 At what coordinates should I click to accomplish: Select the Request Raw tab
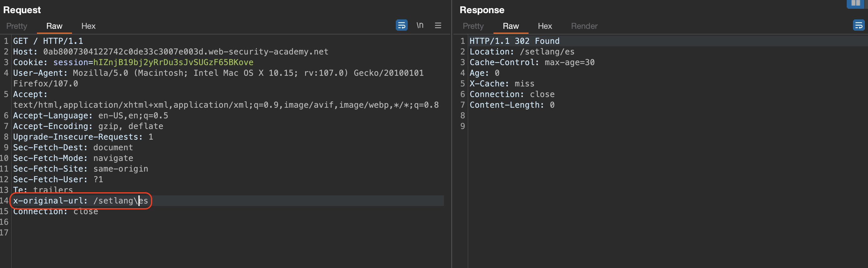coord(54,26)
